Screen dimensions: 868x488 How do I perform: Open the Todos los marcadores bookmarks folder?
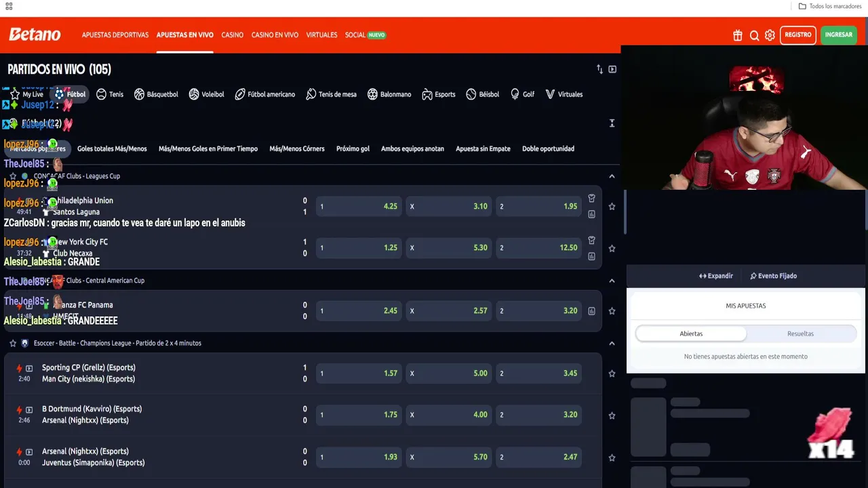coord(830,6)
